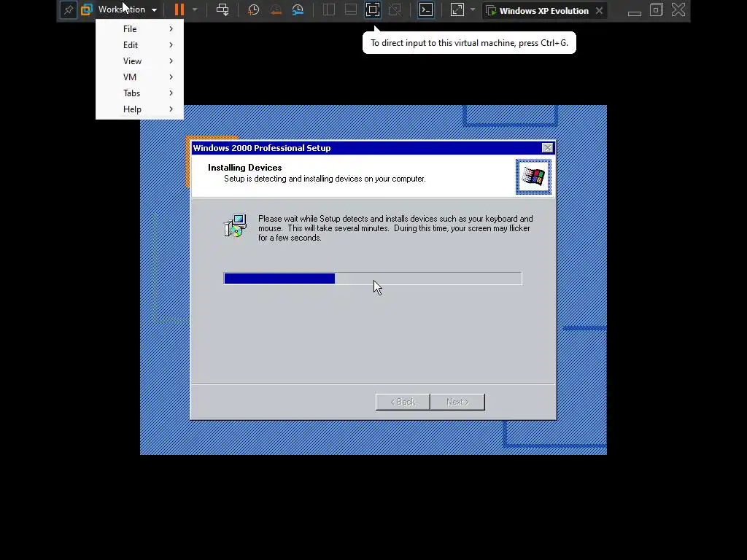
Task: Click the VMware Workstation logo icon
Action: [x=87, y=9]
